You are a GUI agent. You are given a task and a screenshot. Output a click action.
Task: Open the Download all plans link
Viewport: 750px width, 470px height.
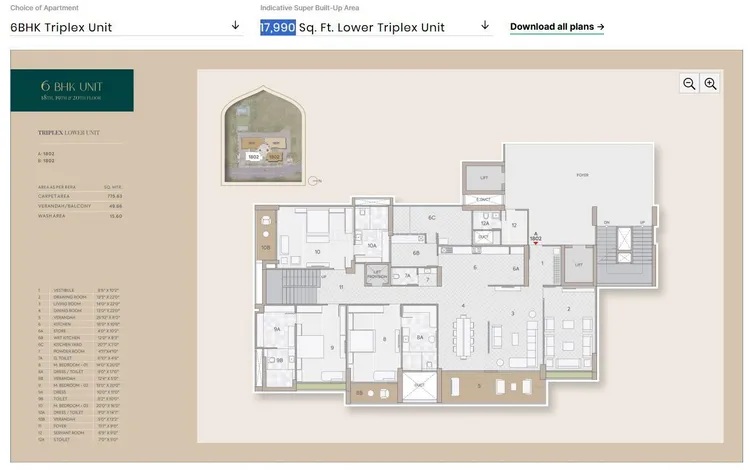tap(550, 27)
